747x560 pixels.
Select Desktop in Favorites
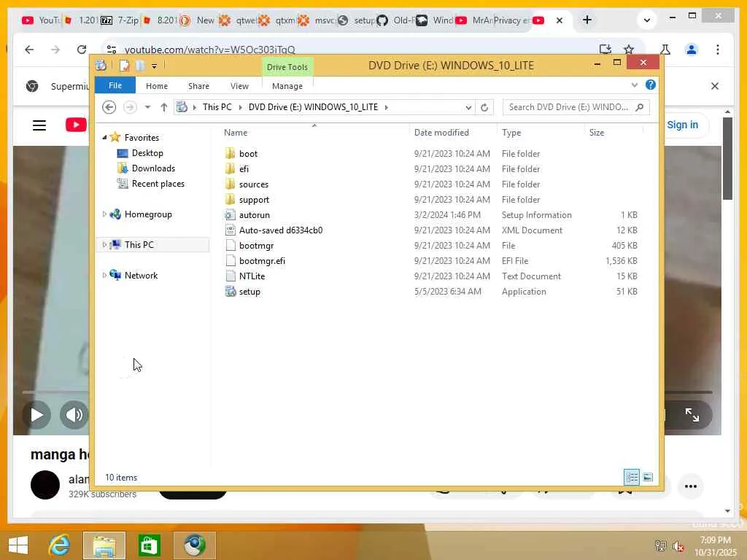tap(147, 153)
